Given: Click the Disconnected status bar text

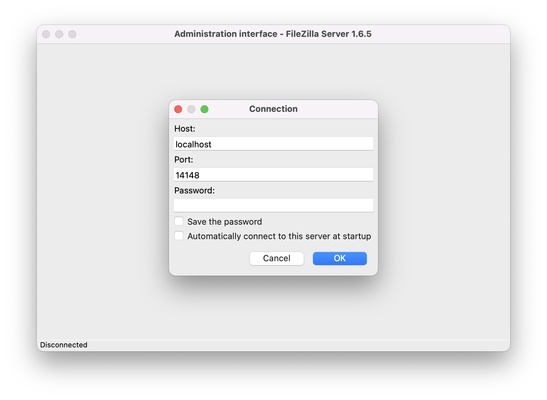Looking at the screenshot, I should point(63,345).
